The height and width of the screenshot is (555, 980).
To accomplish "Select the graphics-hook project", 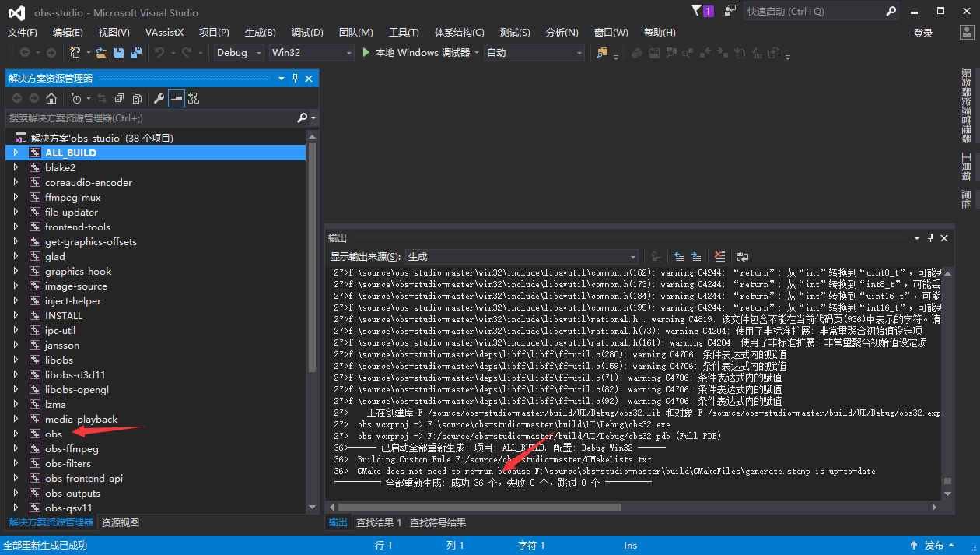I will click(78, 272).
